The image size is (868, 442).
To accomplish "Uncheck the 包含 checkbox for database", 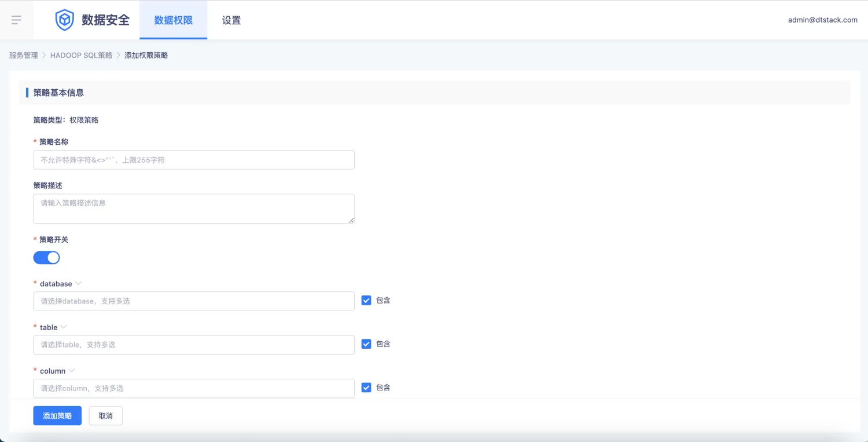I will 366,300.
